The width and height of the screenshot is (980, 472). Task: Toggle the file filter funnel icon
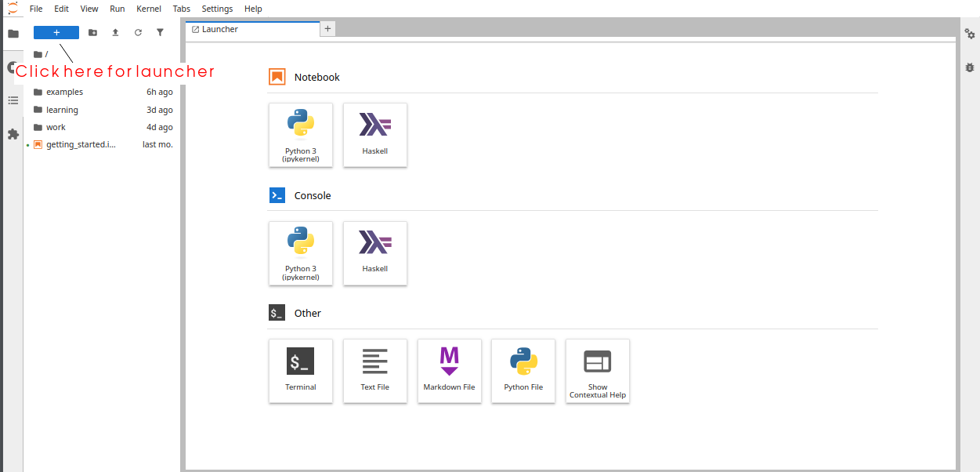(160, 32)
